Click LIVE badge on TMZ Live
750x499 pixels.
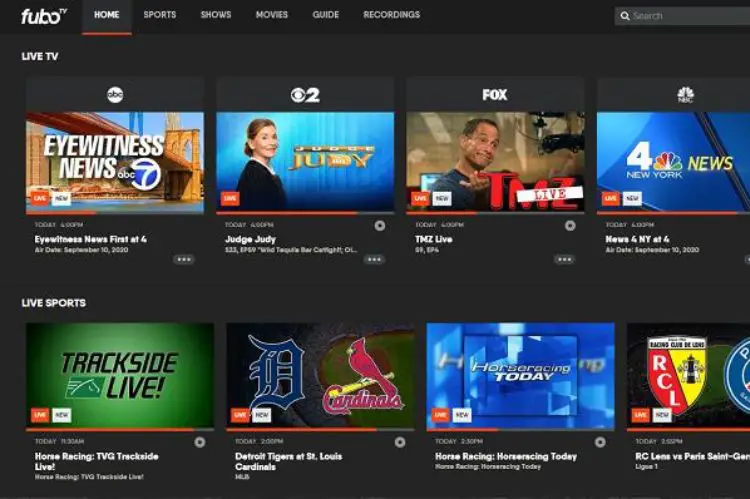click(420, 198)
